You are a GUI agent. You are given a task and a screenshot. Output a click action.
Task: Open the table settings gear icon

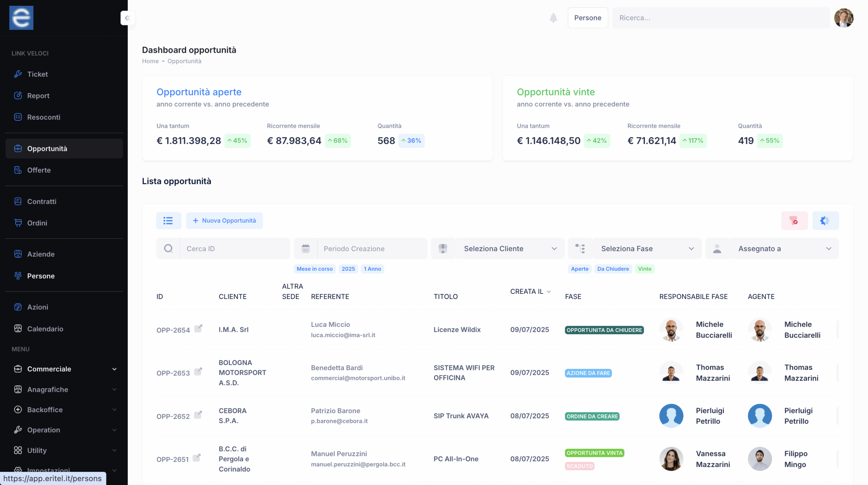tap(825, 221)
